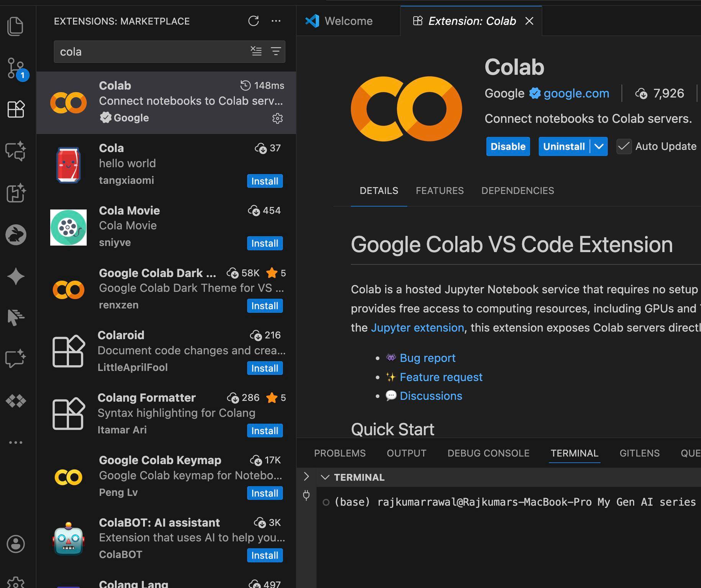Open the cursor-with-lines view in activity bar
This screenshot has width=701, height=588.
[16, 317]
